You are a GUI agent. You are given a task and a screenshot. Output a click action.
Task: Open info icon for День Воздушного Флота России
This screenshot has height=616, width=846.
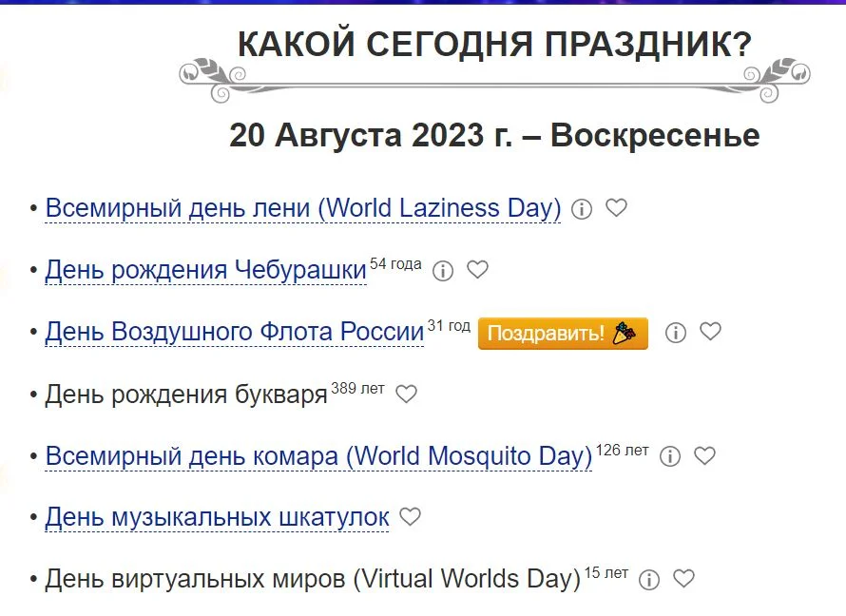[x=675, y=333]
